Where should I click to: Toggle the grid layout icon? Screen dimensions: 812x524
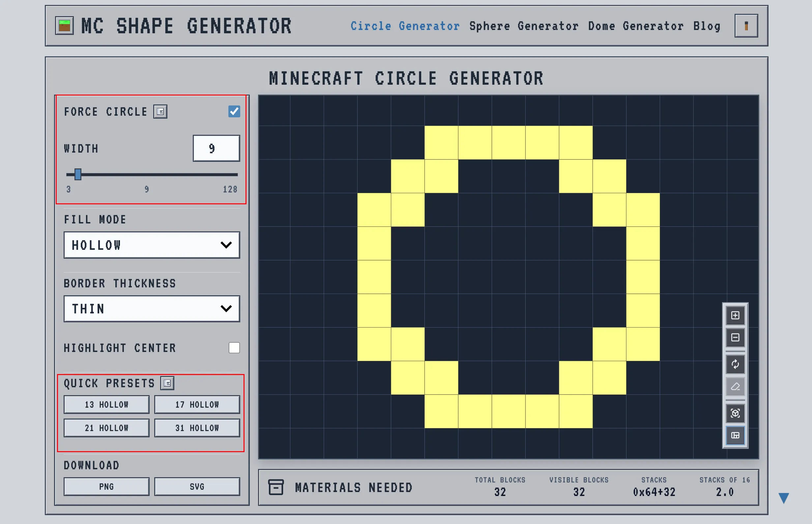(x=735, y=436)
